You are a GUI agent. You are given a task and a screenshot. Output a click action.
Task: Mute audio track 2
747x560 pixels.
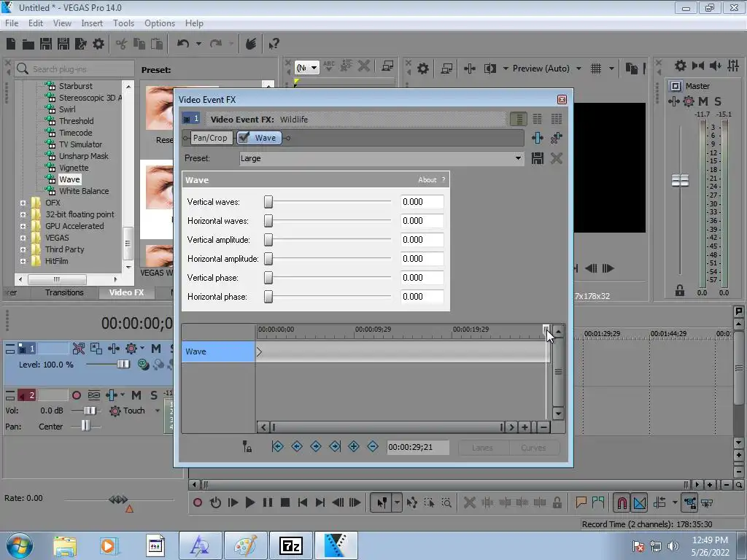tap(136, 395)
